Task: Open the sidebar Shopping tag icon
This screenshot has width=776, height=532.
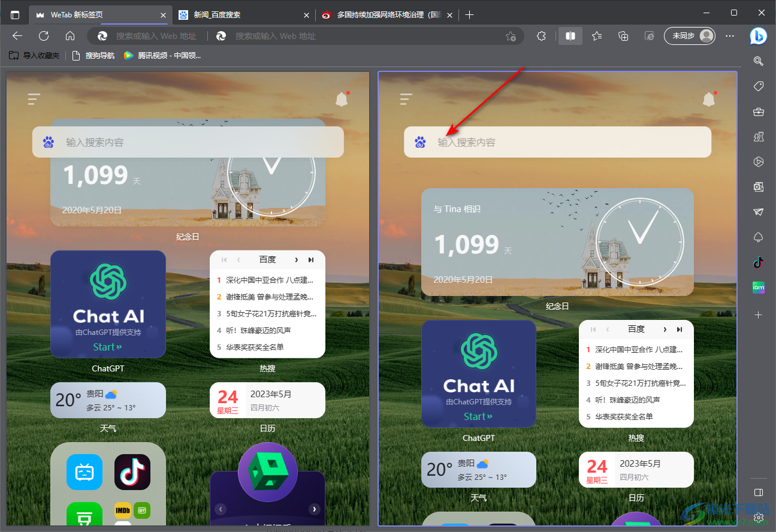Action: coord(759,86)
